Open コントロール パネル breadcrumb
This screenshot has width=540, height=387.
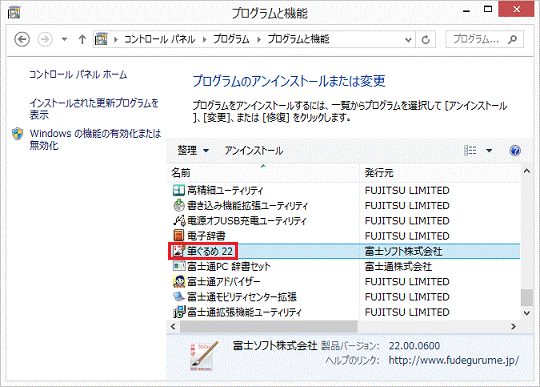tap(160, 39)
